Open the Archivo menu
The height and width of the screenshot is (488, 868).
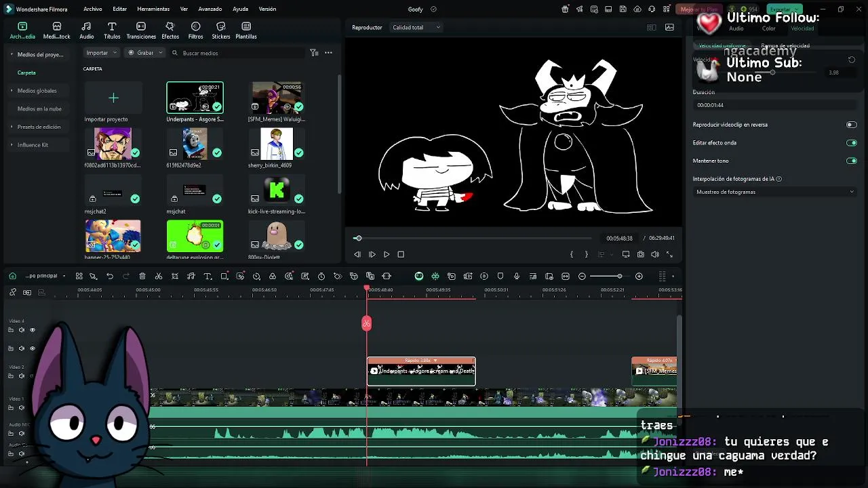[x=93, y=9]
